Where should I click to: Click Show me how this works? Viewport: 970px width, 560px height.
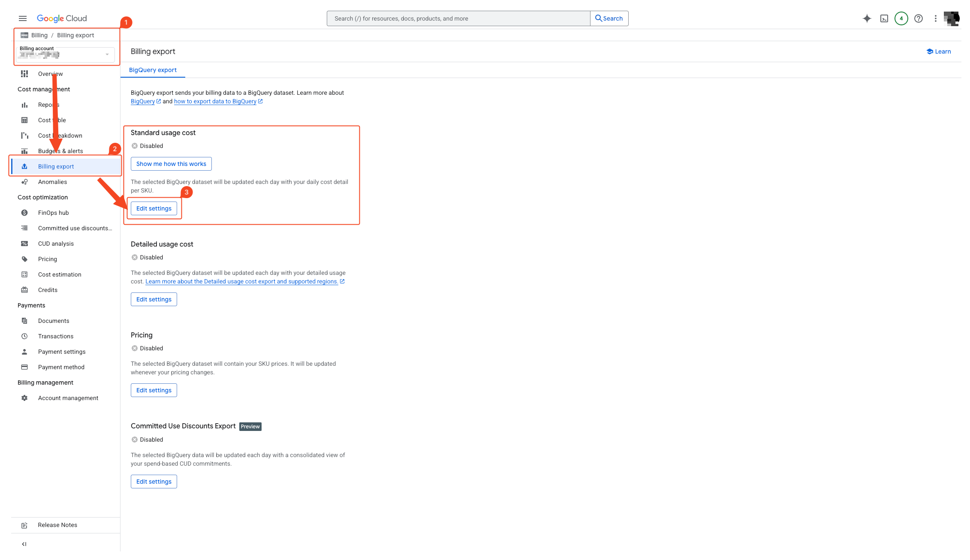171,164
